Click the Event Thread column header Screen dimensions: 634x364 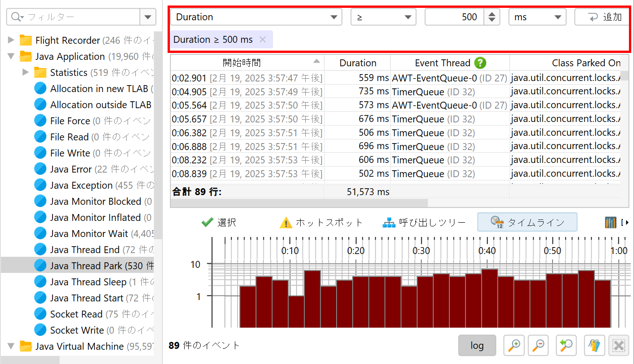tap(450, 63)
